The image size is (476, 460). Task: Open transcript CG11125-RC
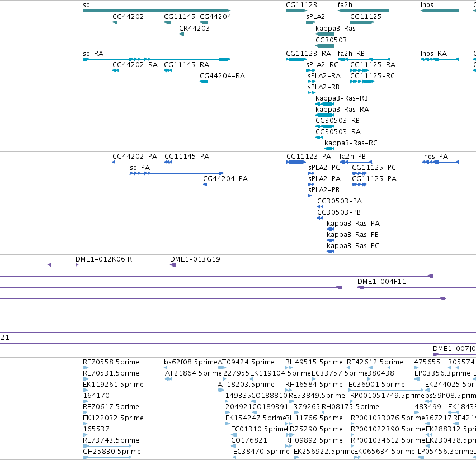(x=373, y=76)
